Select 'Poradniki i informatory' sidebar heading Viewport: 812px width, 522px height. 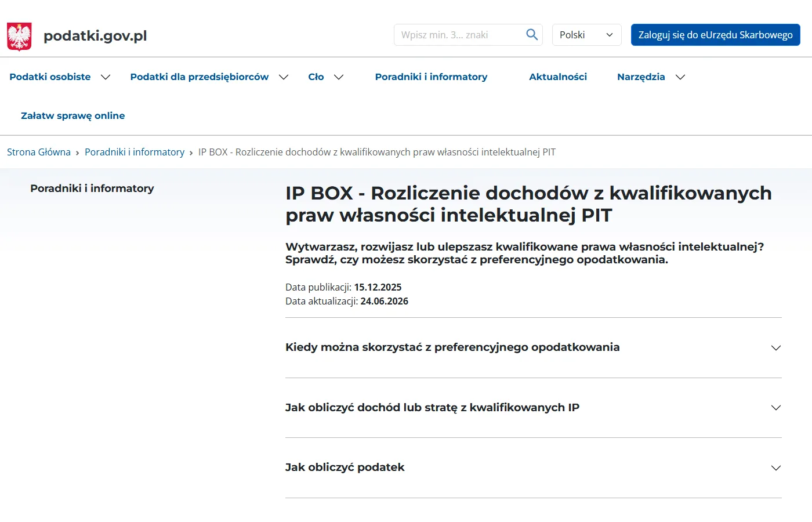click(x=92, y=188)
